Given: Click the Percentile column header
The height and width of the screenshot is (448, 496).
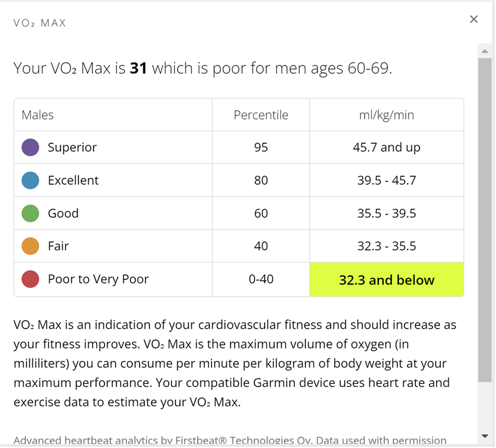Looking at the screenshot, I should (261, 114).
